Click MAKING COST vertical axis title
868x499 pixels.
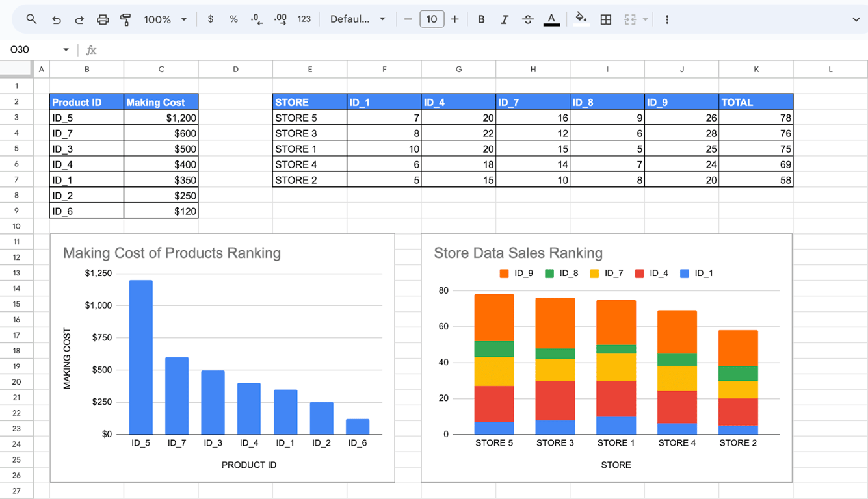[67, 359]
